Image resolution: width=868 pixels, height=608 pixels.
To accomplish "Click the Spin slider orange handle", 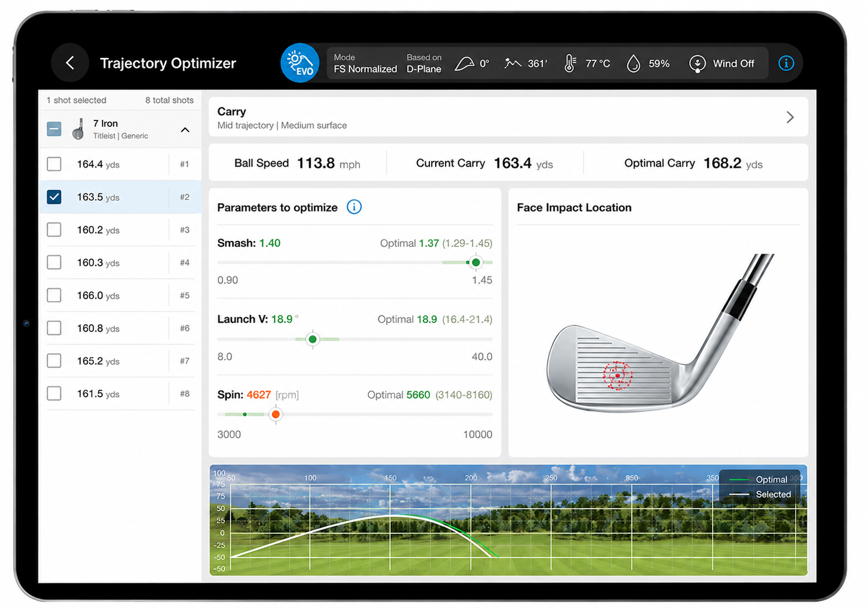I will click(276, 414).
